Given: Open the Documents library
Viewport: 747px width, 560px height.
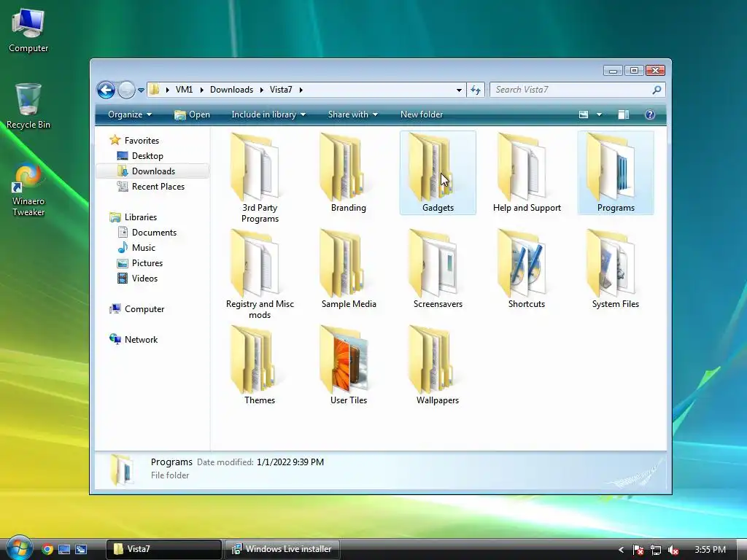Looking at the screenshot, I should (154, 233).
